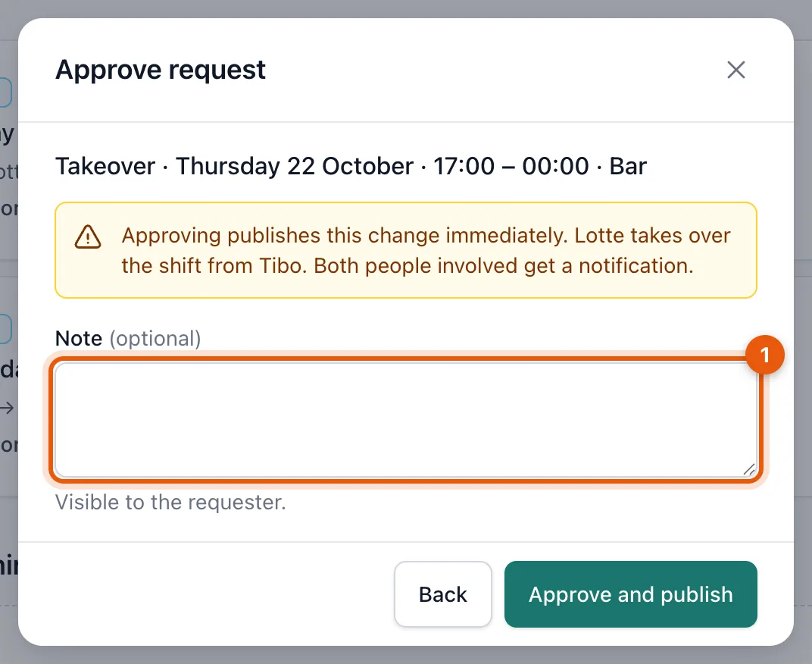Click the 'Note (optional)' label

[x=128, y=339]
